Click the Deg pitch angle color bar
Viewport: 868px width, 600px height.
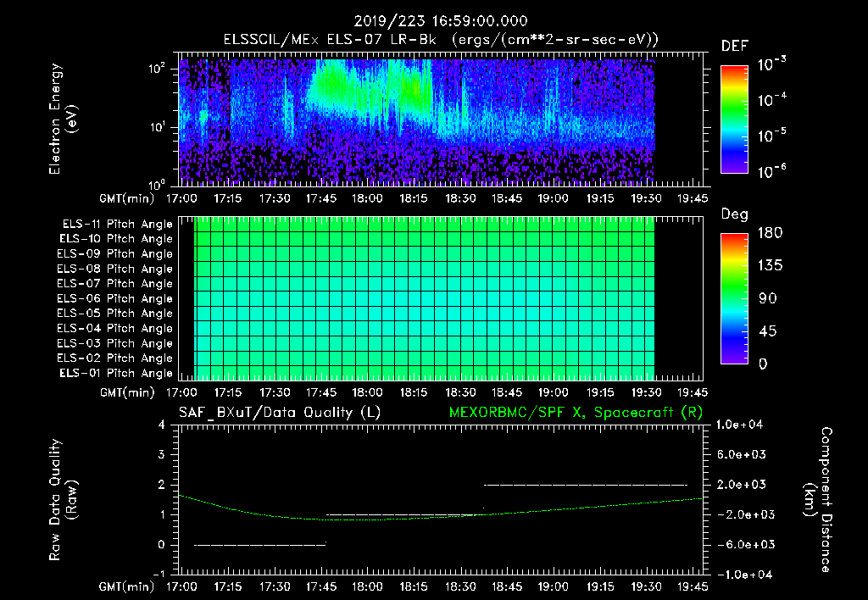[734, 298]
